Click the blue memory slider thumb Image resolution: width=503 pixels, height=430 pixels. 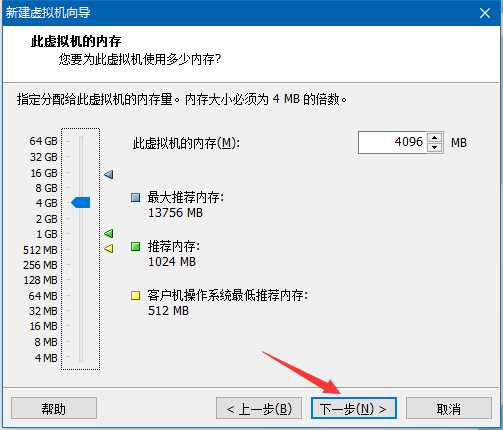(x=81, y=202)
